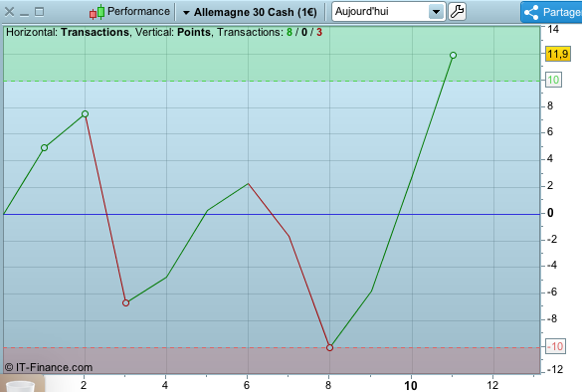
Task: Select the red chart point at transaction 3
Action: pyautogui.click(x=125, y=302)
